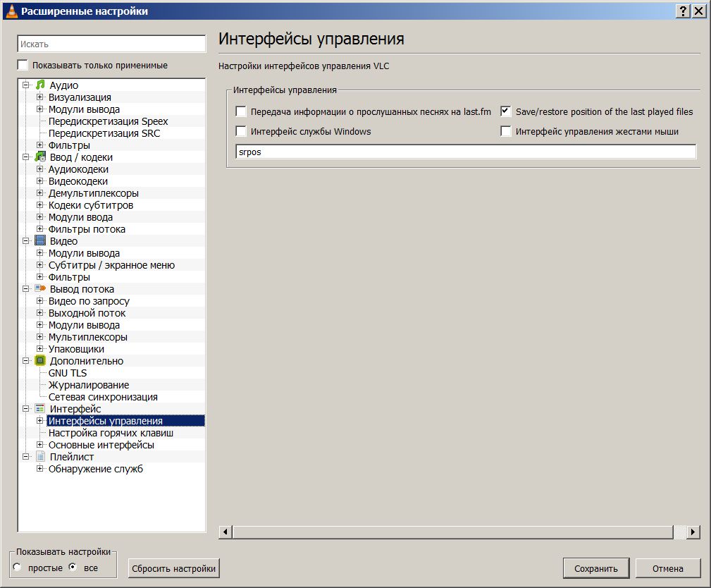Collapse the Плейлист tree section

click(26, 457)
